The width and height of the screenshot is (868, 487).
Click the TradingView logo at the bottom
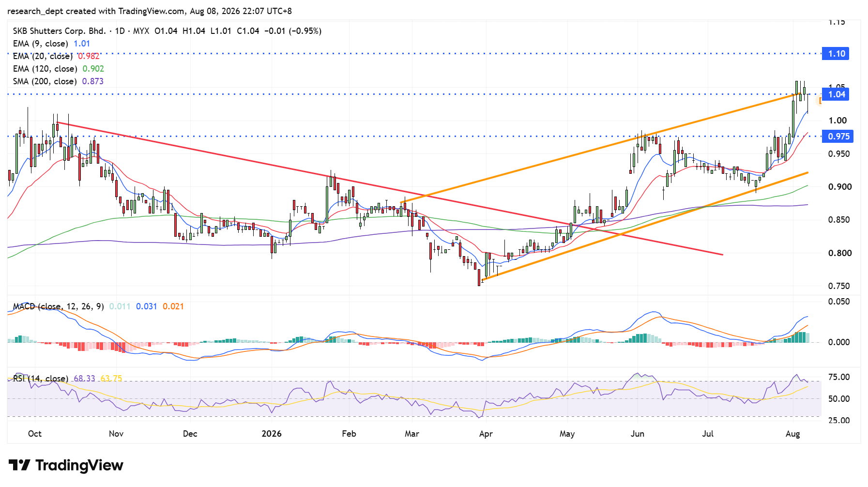pyautogui.click(x=66, y=466)
